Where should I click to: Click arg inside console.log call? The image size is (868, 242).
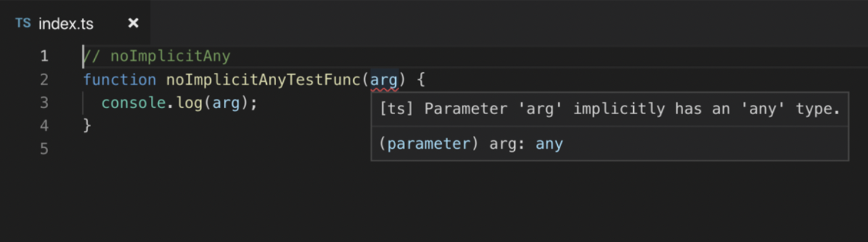pyautogui.click(x=226, y=103)
